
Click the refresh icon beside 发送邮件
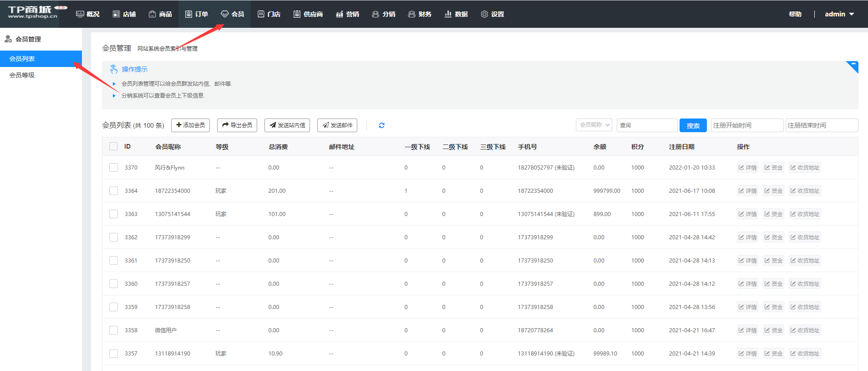click(x=381, y=125)
